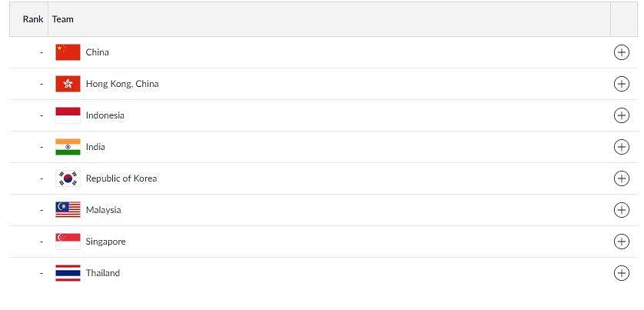The width and height of the screenshot is (644, 310).
Task: Select the Team column header
Action: coord(63,19)
